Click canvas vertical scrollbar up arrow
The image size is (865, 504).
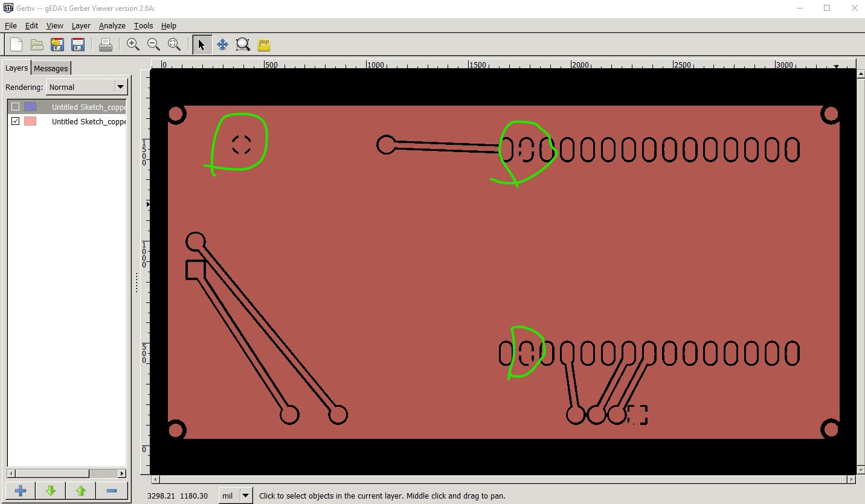pyautogui.click(x=860, y=73)
